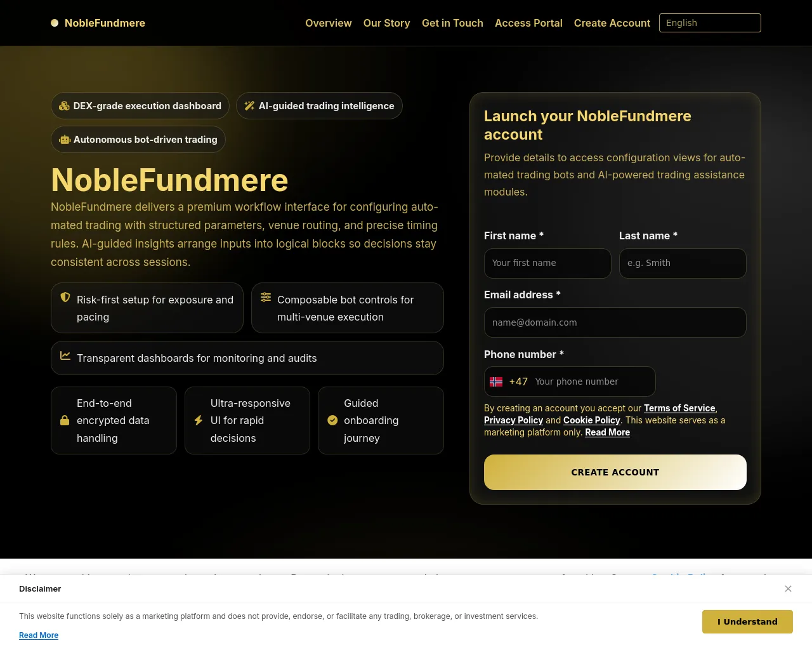The height and width of the screenshot is (650, 812).
Task: Click Read More in the signup form
Action: tap(607, 432)
